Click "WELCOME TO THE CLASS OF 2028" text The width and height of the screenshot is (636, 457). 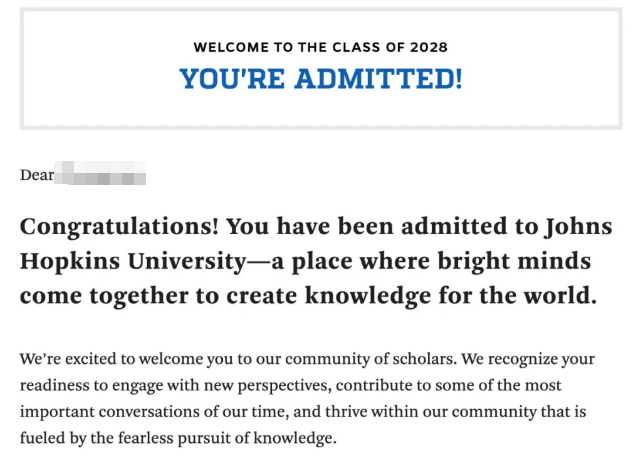click(320, 47)
